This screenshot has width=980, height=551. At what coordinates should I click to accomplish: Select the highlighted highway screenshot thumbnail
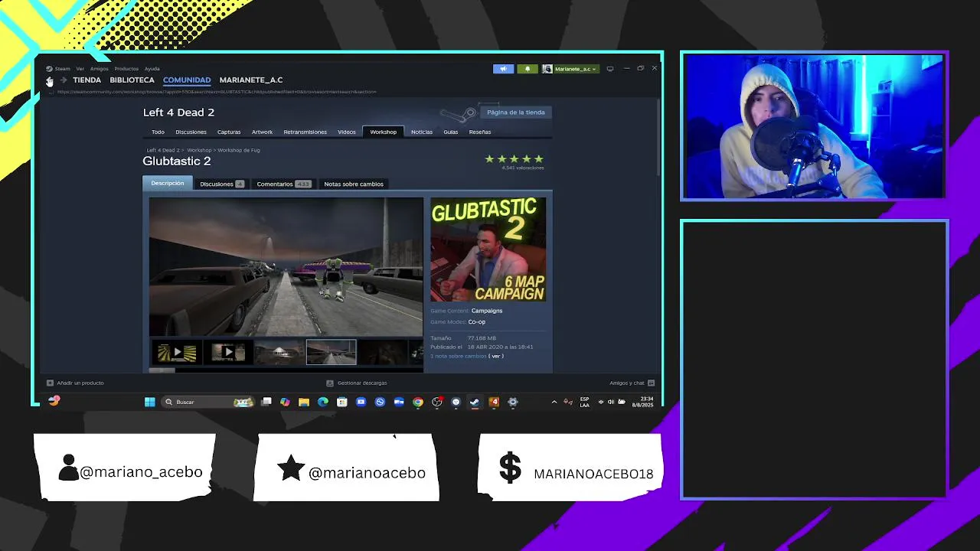tap(331, 352)
